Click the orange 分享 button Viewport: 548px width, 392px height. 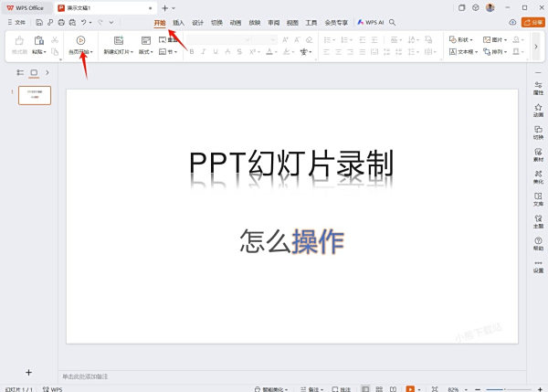pyautogui.click(x=533, y=22)
